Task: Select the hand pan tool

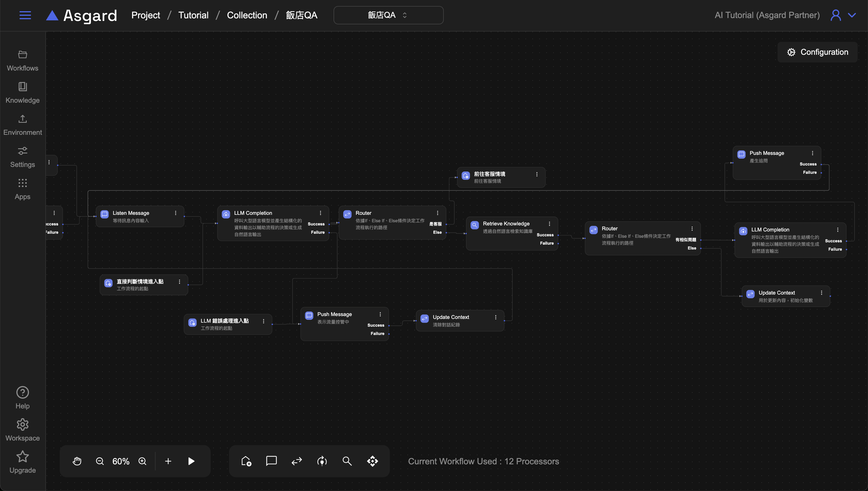Action: point(77,461)
